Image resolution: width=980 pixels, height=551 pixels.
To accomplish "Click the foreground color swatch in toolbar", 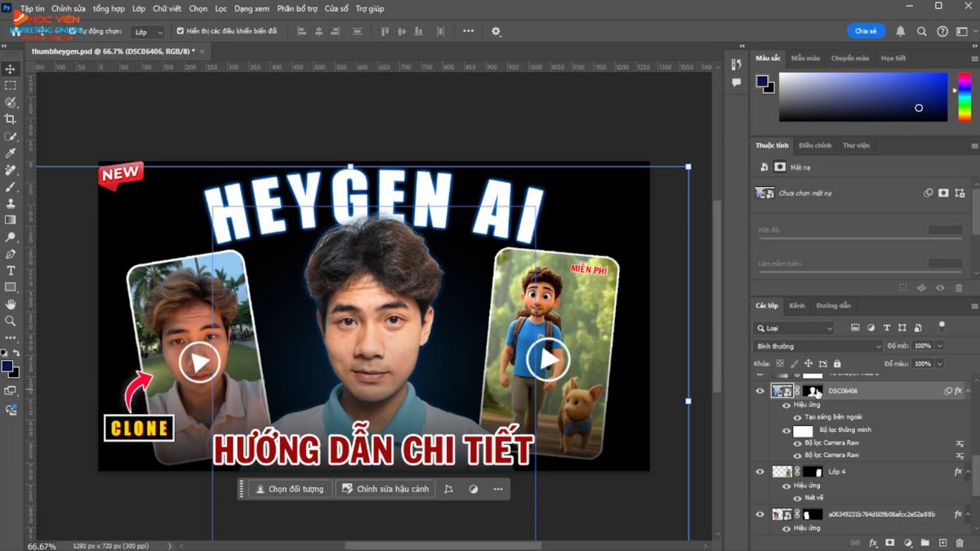I will (x=7, y=367).
